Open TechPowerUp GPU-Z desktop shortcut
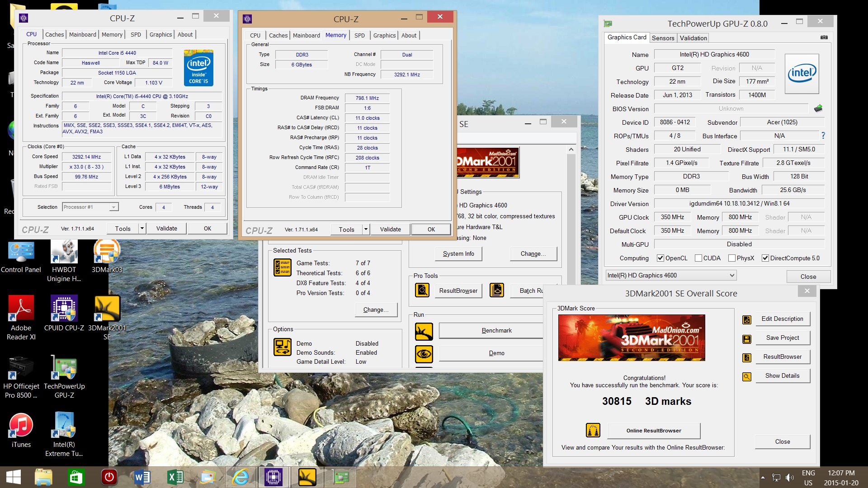 pos(64,377)
